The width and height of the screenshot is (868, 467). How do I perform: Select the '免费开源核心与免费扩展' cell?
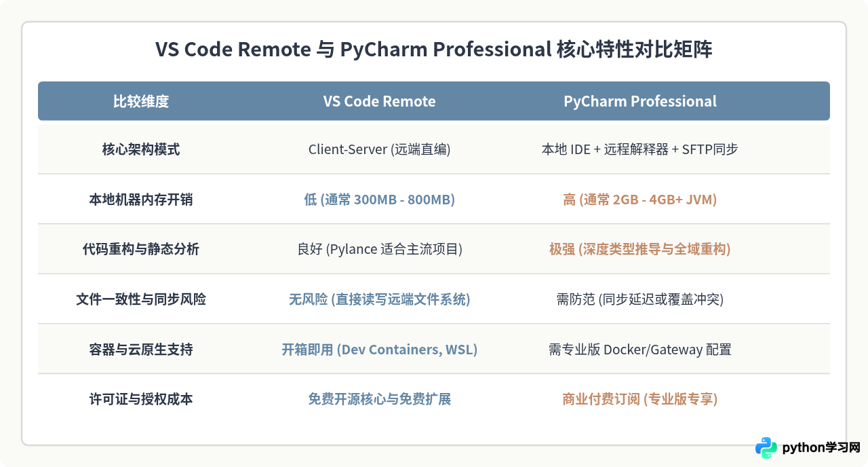pos(380,399)
